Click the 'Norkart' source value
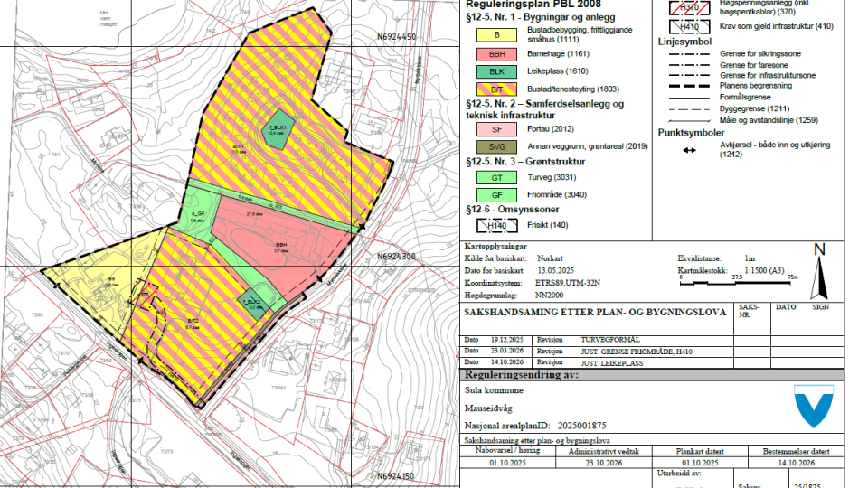The height and width of the screenshot is (488, 868). pyautogui.click(x=551, y=258)
